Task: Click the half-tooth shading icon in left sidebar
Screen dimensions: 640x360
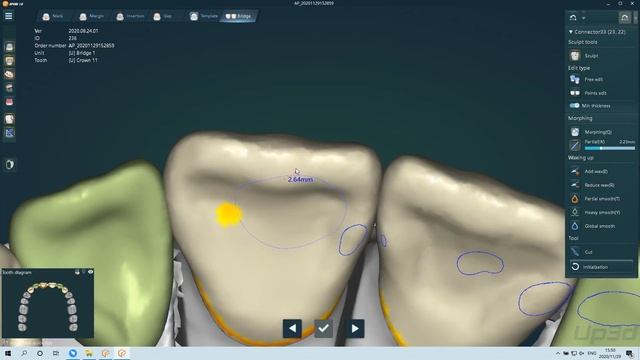Action: point(9,165)
